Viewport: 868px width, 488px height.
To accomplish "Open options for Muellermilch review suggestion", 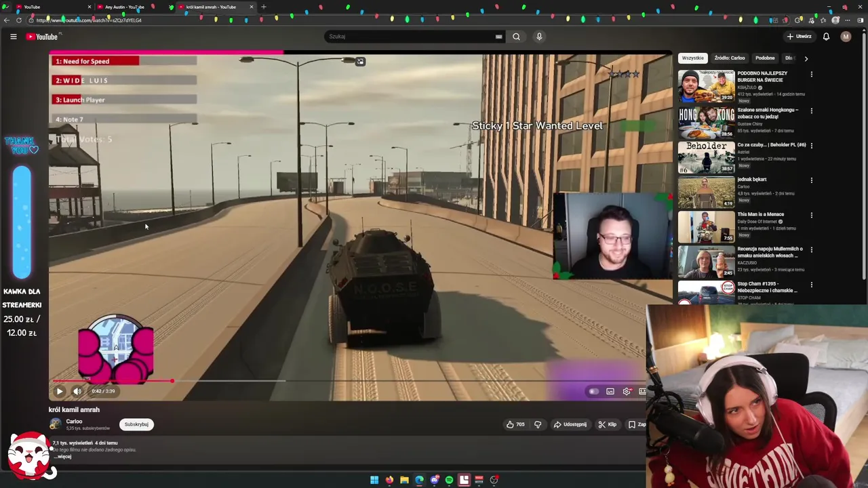I will pos(812,249).
